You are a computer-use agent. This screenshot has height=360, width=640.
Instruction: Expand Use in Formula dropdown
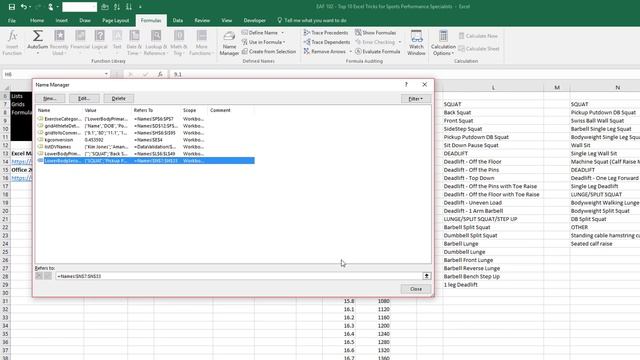(x=284, y=42)
